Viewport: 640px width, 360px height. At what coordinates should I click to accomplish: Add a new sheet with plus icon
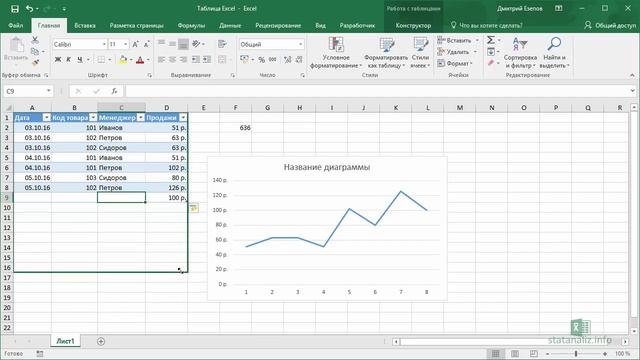[101, 341]
